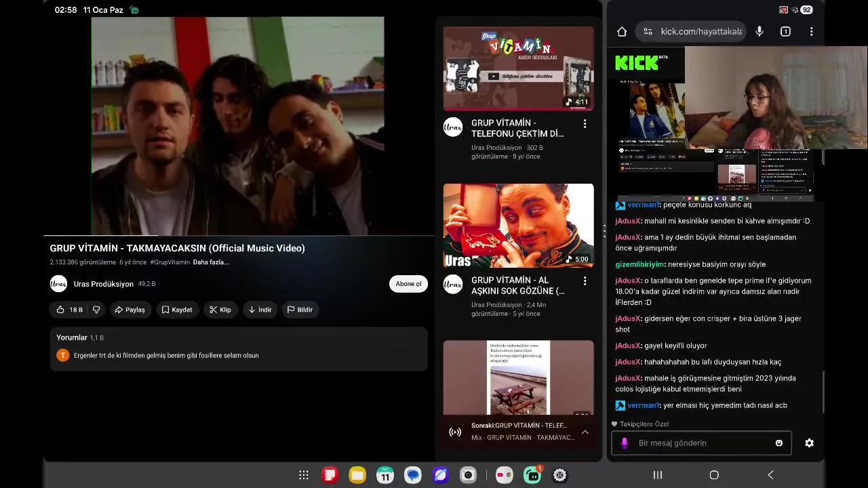Subscribe via Abone ol button

pyautogui.click(x=408, y=284)
